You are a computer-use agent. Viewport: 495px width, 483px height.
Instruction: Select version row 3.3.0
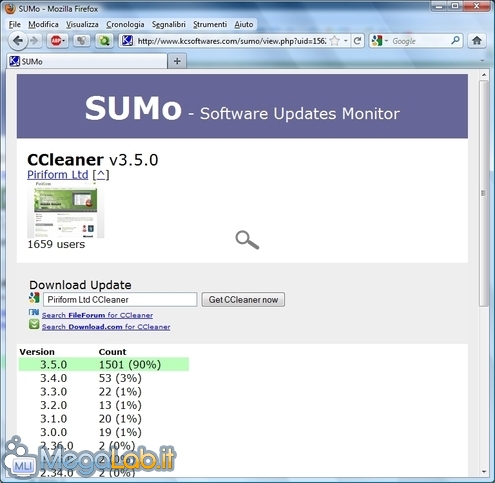coord(53,391)
